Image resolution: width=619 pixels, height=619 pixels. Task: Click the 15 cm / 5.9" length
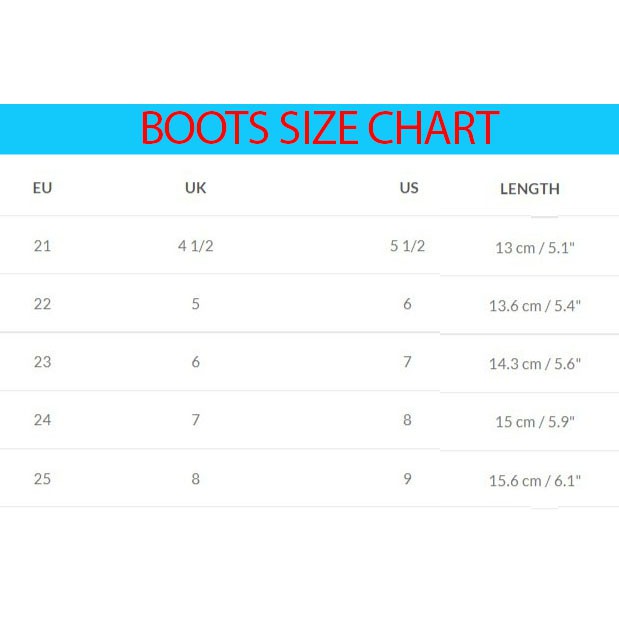(534, 422)
